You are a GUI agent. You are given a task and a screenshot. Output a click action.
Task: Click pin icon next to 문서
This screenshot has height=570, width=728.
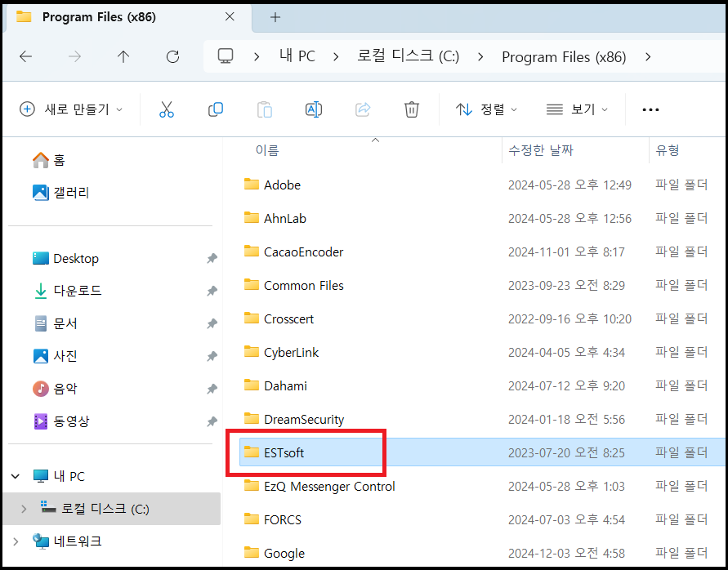pos(212,323)
